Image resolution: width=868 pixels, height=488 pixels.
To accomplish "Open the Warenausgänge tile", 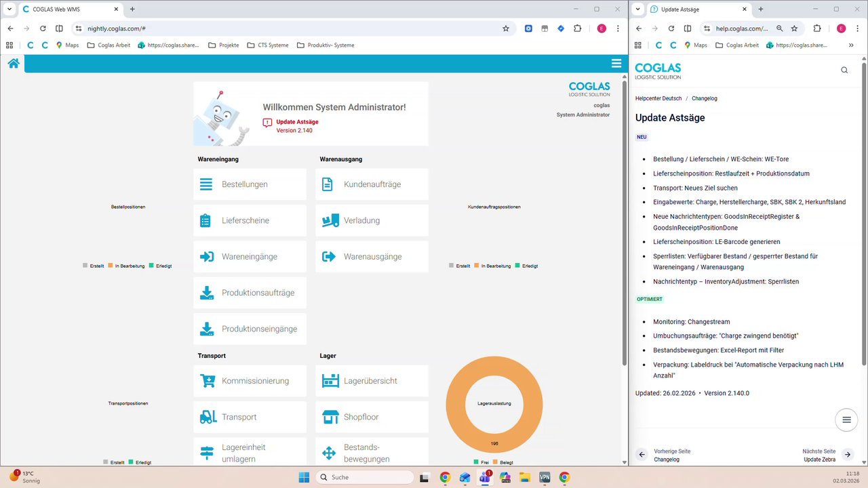I will (x=372, y=257).
